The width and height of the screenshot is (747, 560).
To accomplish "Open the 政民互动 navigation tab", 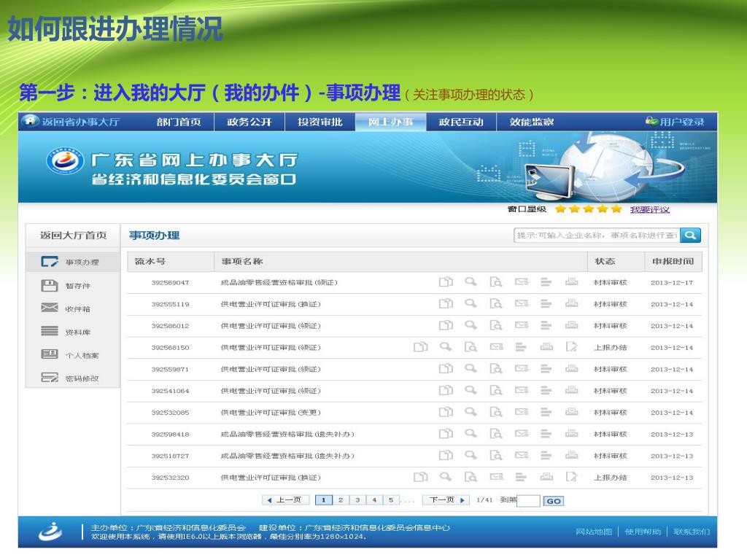I will (x=461, y=122).
